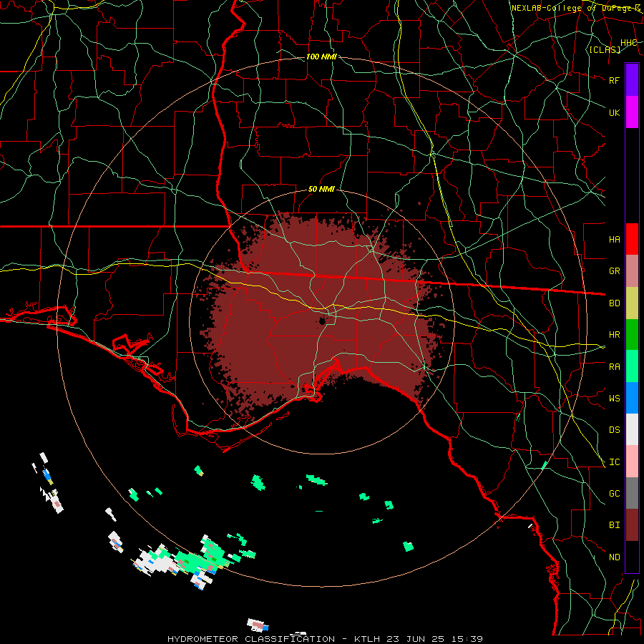Click the 'HHC' product code label
This screenshot has height=644, width=644.
point(629,43)
